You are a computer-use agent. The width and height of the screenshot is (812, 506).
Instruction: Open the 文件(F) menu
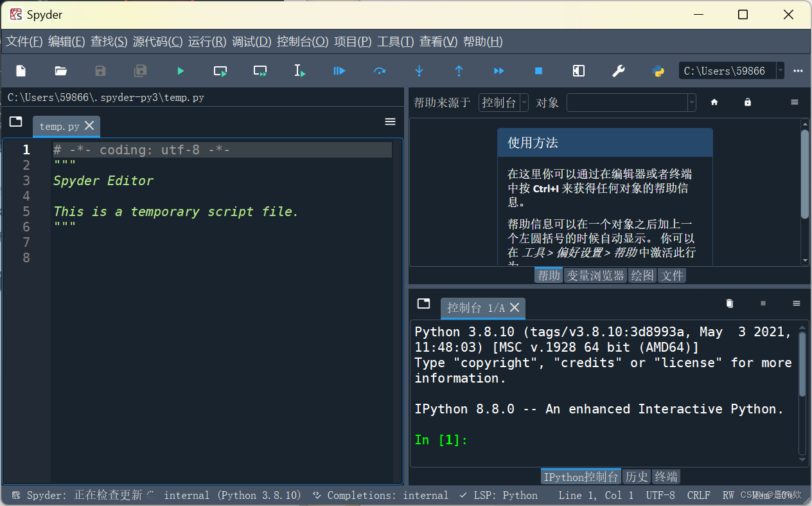24,42
